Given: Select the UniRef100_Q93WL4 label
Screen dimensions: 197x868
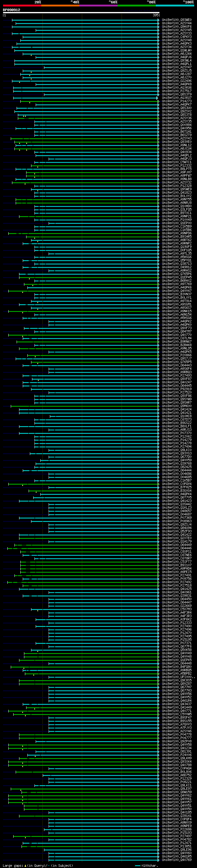Looking at the screenshot, I should tap(176, 61).
